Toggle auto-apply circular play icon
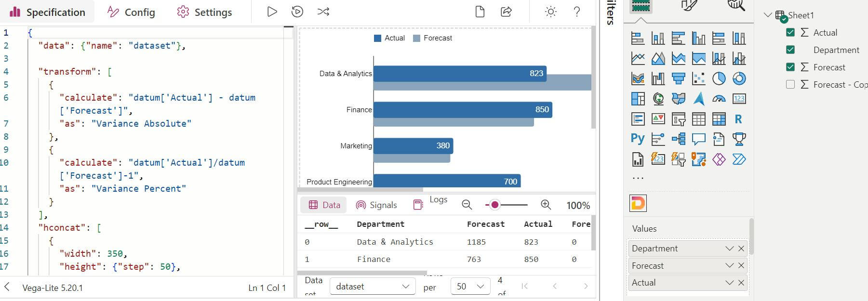868x301 pixels. pyautogui.click(x=297, y=12)
